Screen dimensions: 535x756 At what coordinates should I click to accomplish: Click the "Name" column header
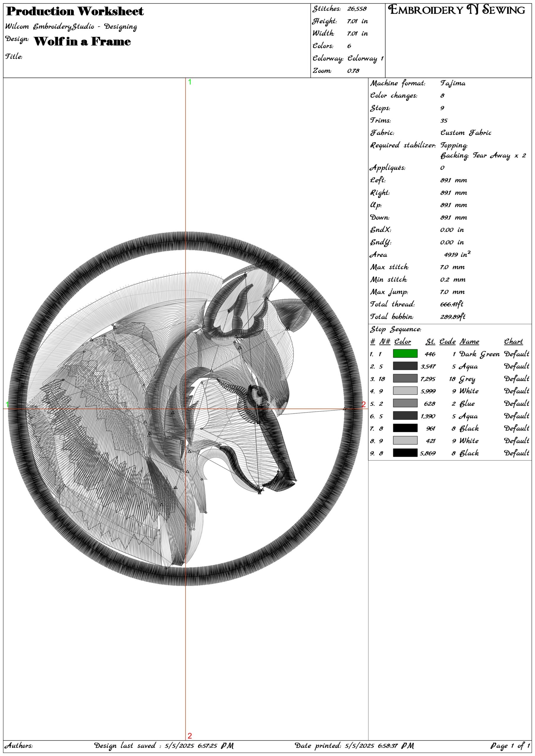[x=469, y=341]
